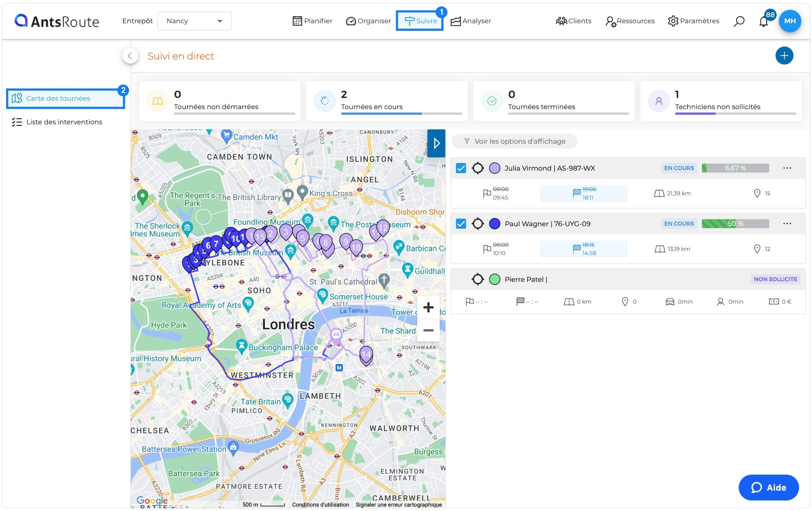Click Pierre Patel's driving time car icon

point(670,302)
